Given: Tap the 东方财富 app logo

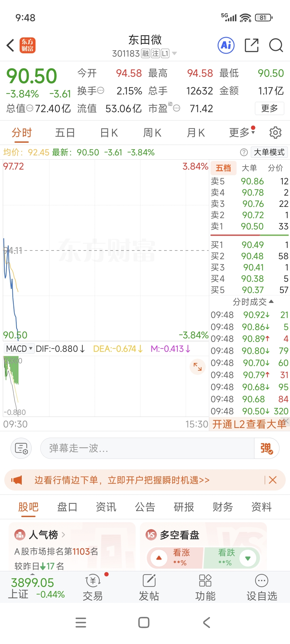Looking at the screenshot, I should click(27, 45).
